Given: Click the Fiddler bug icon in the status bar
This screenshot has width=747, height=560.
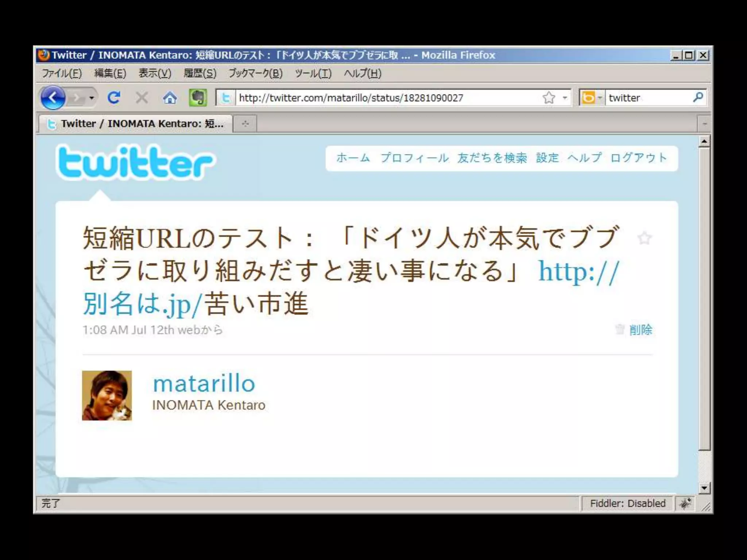Looking at the screenshot, I should click(685, 503).
